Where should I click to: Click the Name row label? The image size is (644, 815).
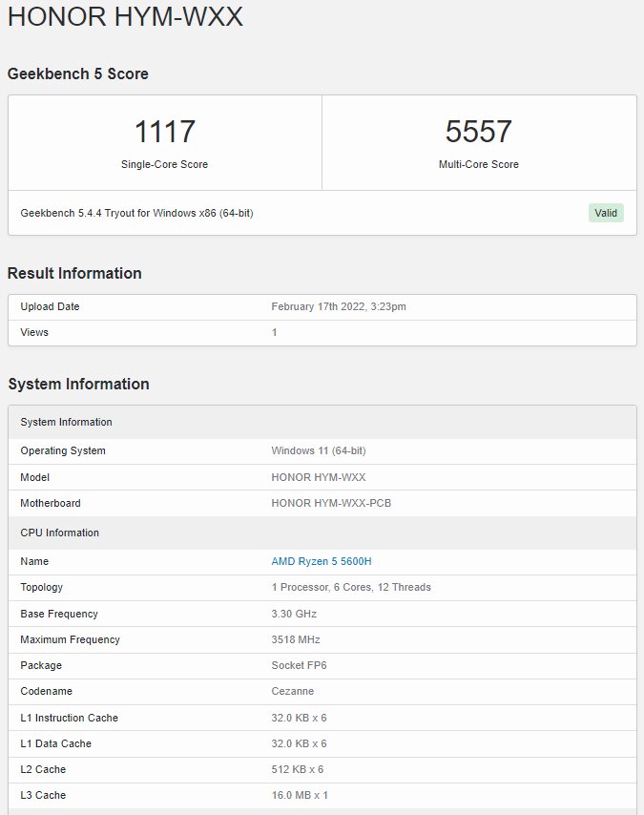[x=34, y=561]
